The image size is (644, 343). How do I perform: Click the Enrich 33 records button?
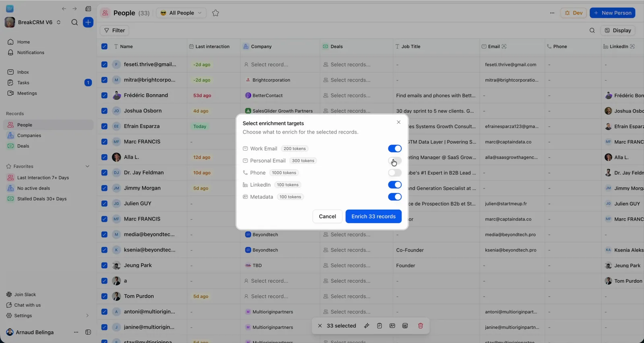click(374, 217)
